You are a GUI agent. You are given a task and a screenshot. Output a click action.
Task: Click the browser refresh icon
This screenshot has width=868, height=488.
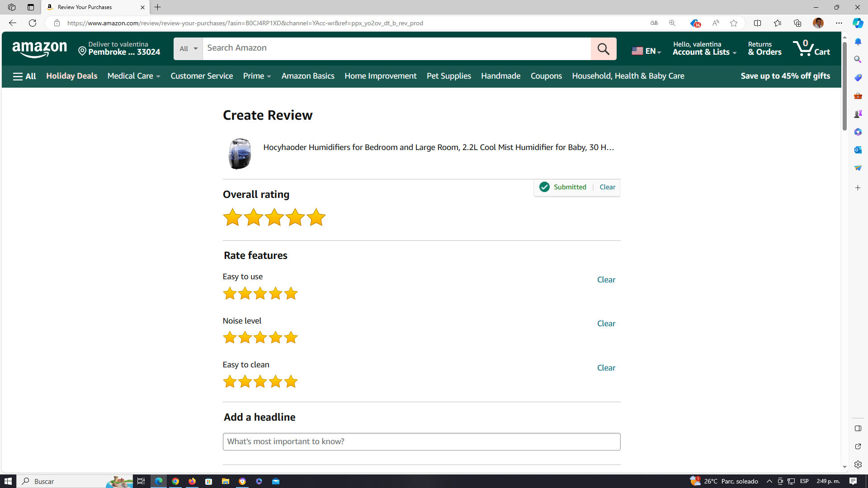33,23
